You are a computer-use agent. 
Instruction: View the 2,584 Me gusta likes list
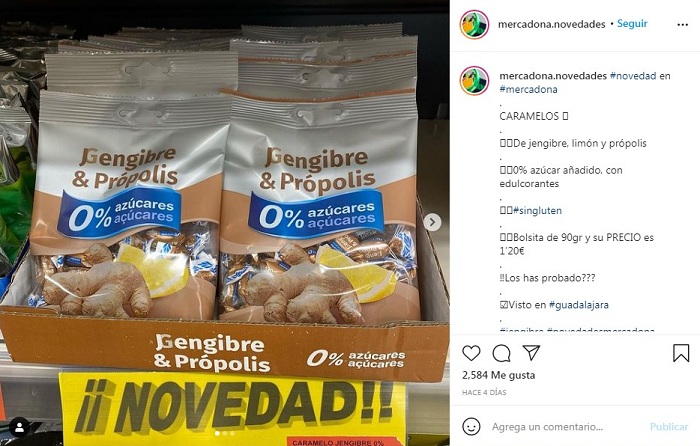point(498,375)
